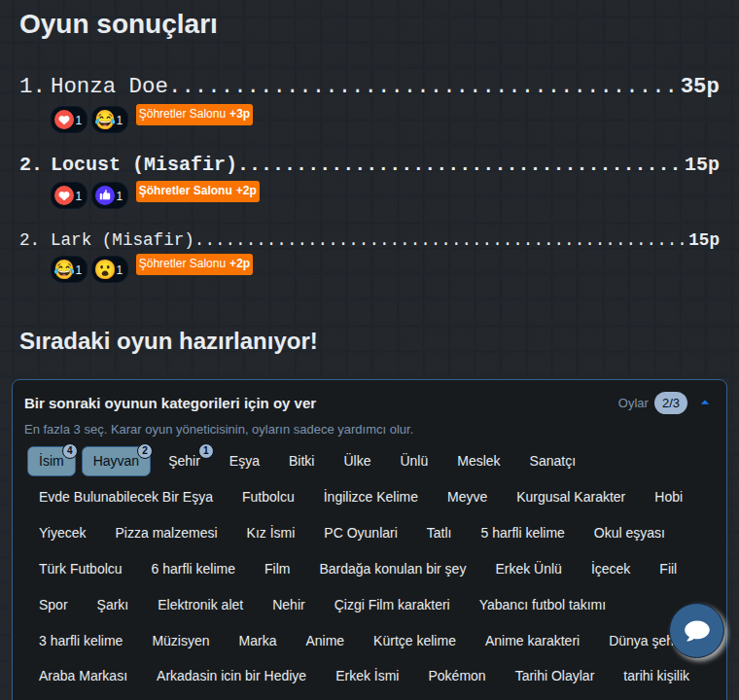Vote for the Eşya category
This screenshot has width=739, height=700.
coord(244,461)
